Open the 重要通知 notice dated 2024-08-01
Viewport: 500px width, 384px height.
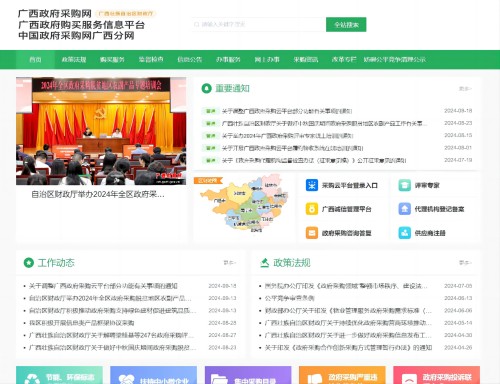(292, 148)
